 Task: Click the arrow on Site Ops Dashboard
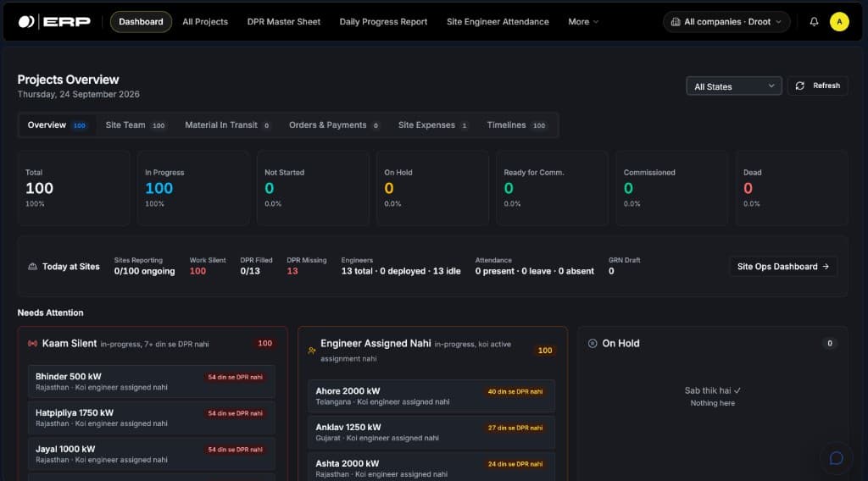point(826,267)
